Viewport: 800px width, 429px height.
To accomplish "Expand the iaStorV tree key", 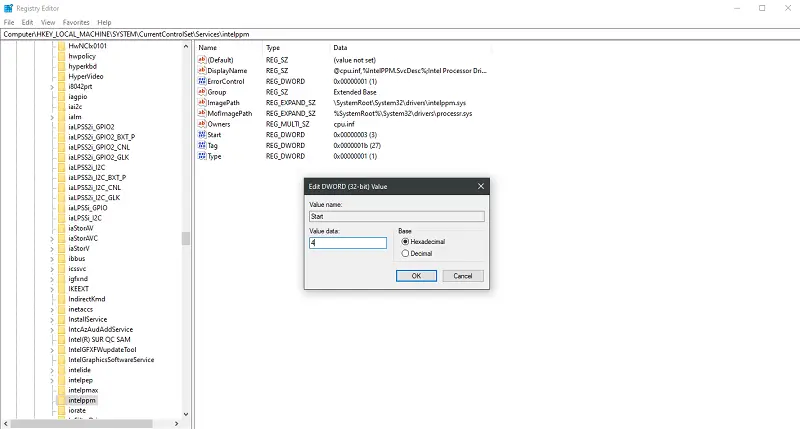I will (50, 248).
